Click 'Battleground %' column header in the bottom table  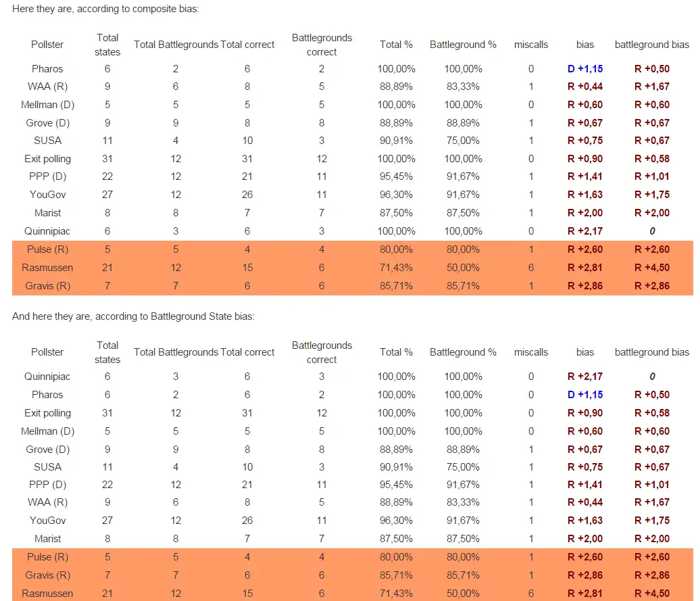(x=463, y=352)
